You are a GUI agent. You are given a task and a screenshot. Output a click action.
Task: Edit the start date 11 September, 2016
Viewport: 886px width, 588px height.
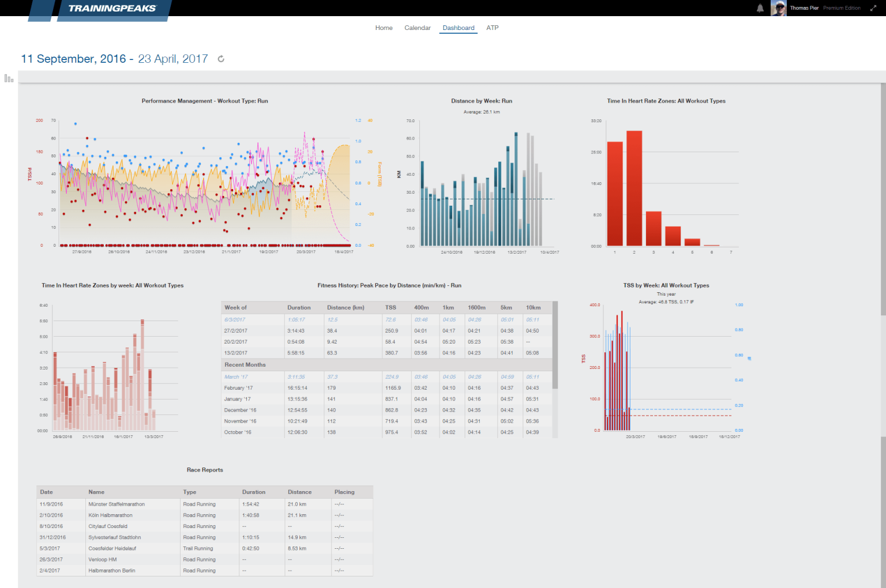pyautogui.click(x=73, y=58)
